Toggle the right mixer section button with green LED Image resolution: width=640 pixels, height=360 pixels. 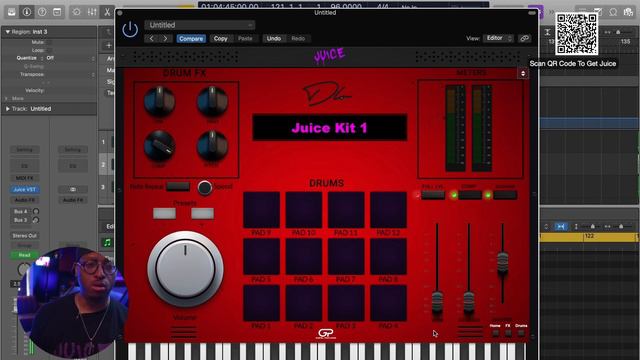point(505,195)
